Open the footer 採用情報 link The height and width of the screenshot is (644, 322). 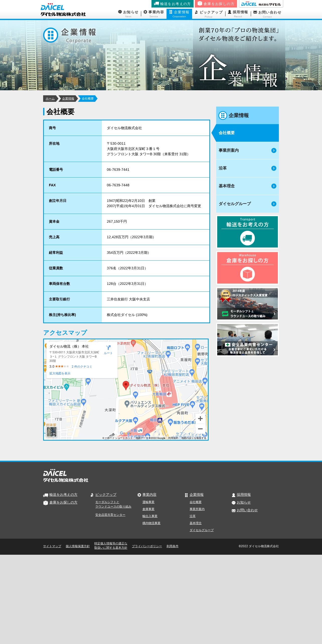pos(244,495)
